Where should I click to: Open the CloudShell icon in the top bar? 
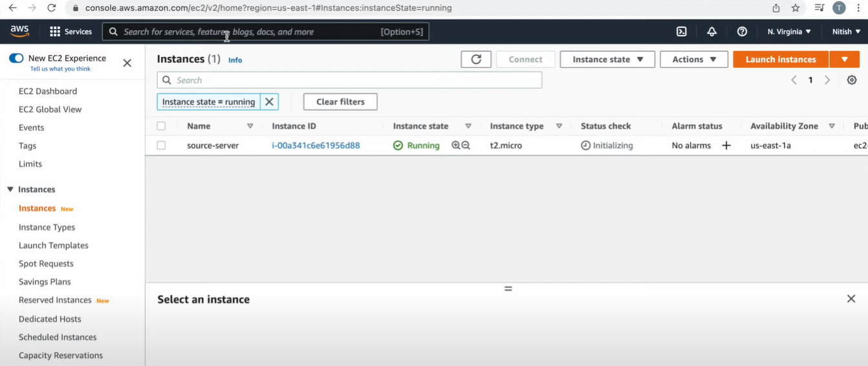pyautogui.click(x=682, y=32)
